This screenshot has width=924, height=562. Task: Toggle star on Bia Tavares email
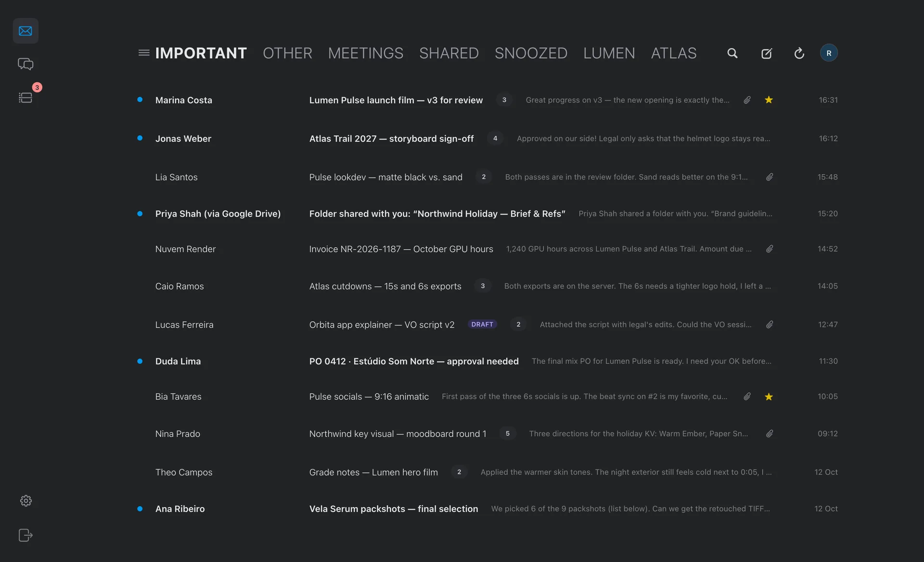(x=769, y=396)
